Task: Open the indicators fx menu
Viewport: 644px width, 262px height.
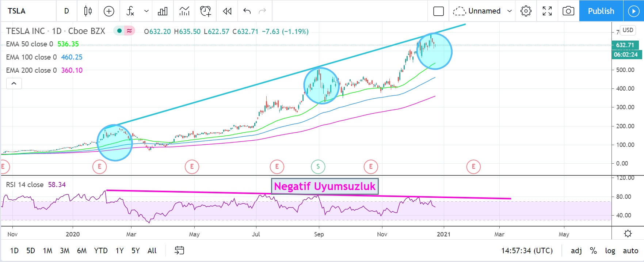Action: click(x=130, y=11)
